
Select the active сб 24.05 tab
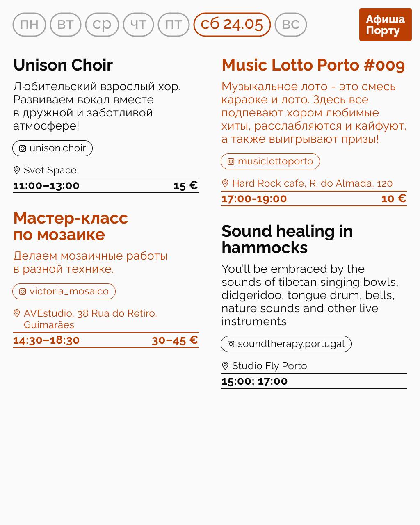coord(232,25)
